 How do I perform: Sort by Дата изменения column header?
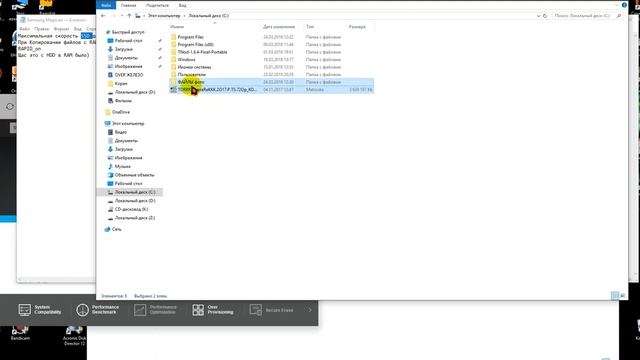pyautogui.click(x=279, y=27)
